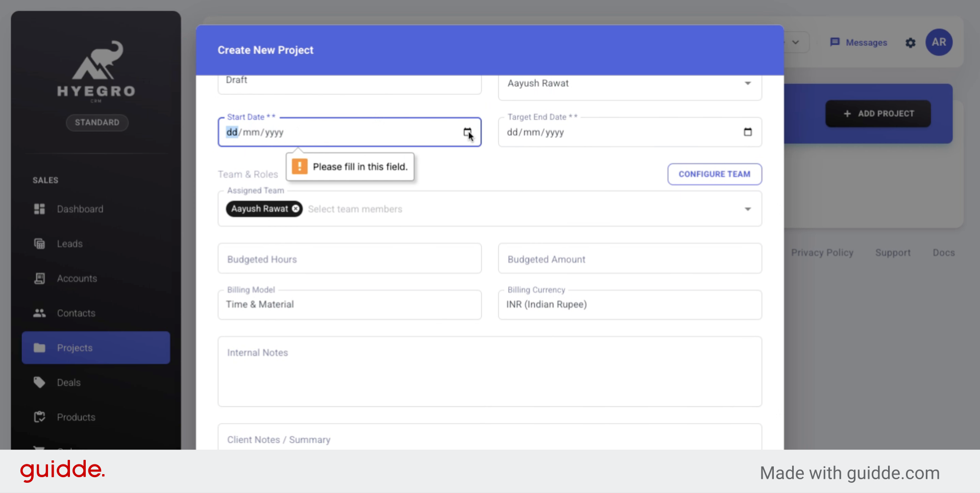
Task: Open the chevron dropdown left of Messages
Action: [x=795, y=42]
